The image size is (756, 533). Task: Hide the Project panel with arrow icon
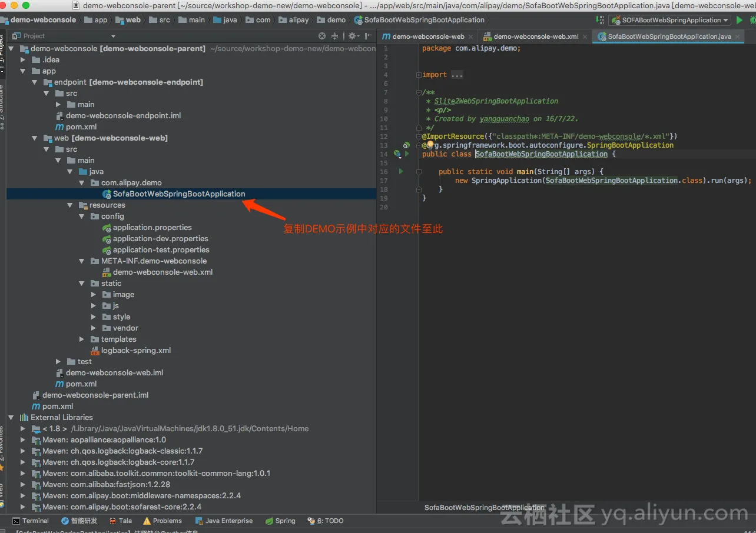click(x=368, y=36)
